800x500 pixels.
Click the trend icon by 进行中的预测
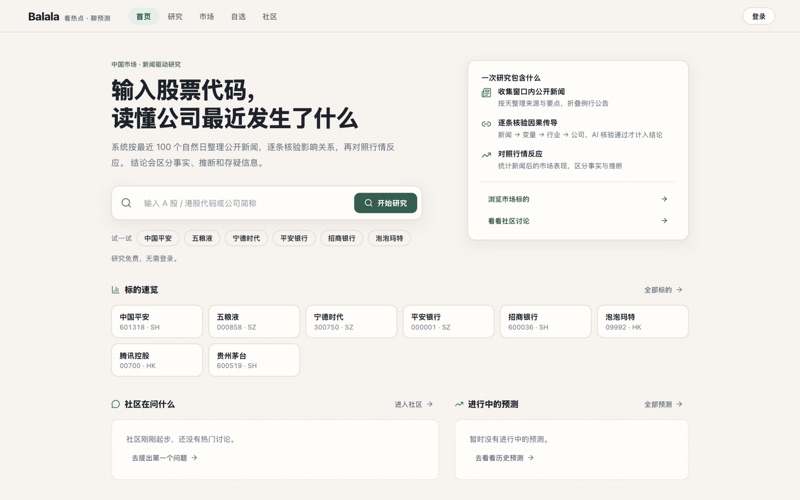(x=459, y=404)
